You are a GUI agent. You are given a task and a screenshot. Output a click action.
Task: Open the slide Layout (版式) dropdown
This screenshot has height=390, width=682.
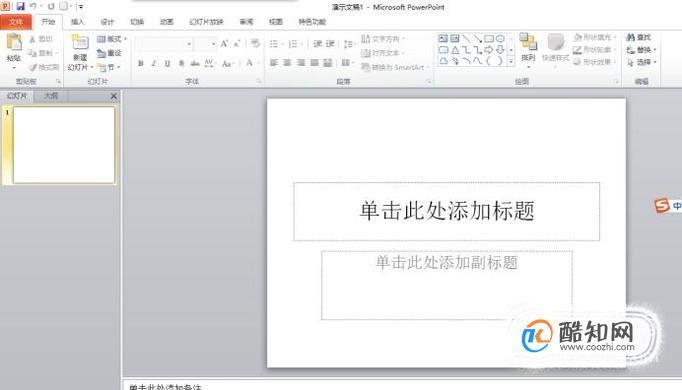[112, 39]
